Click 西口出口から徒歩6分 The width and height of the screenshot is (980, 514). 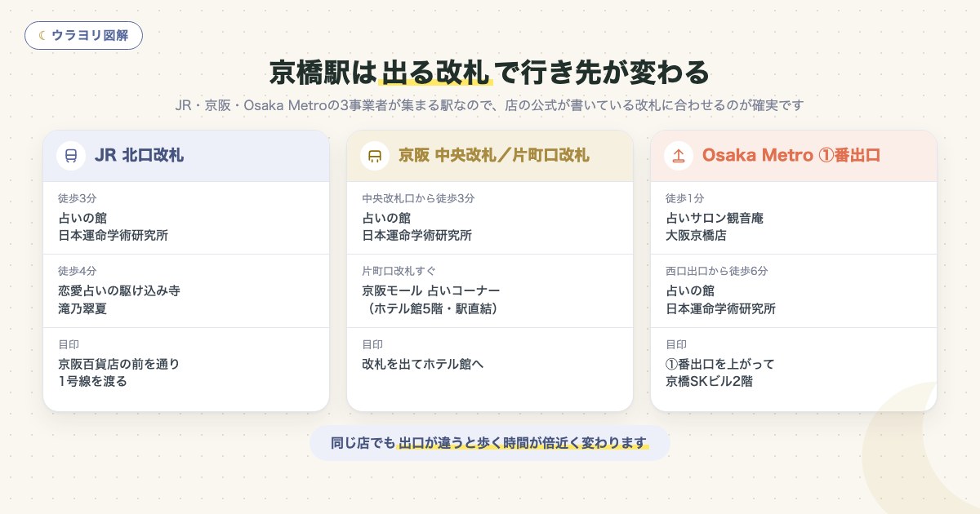[717, 271]
